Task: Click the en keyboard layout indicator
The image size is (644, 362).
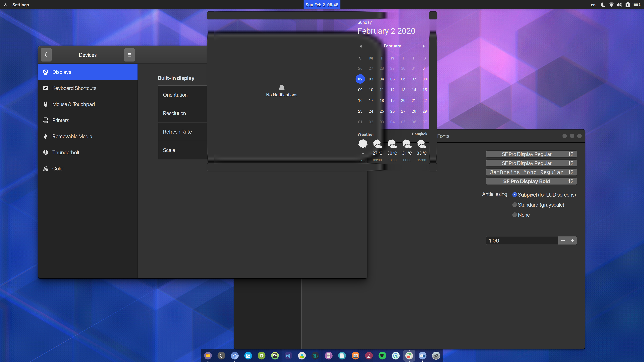Action: 593,5
